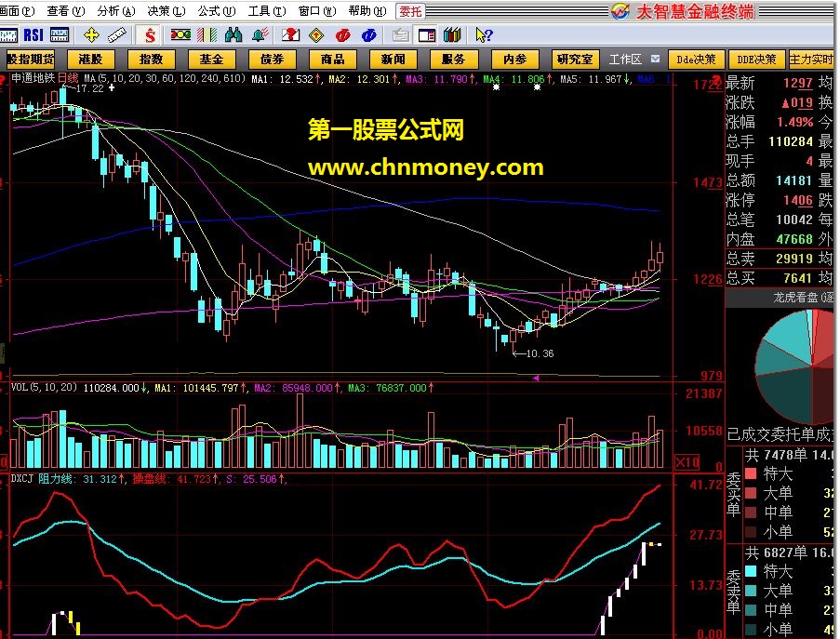Open the 工具(T) menu
840x639 pixels.
point(267,11)
